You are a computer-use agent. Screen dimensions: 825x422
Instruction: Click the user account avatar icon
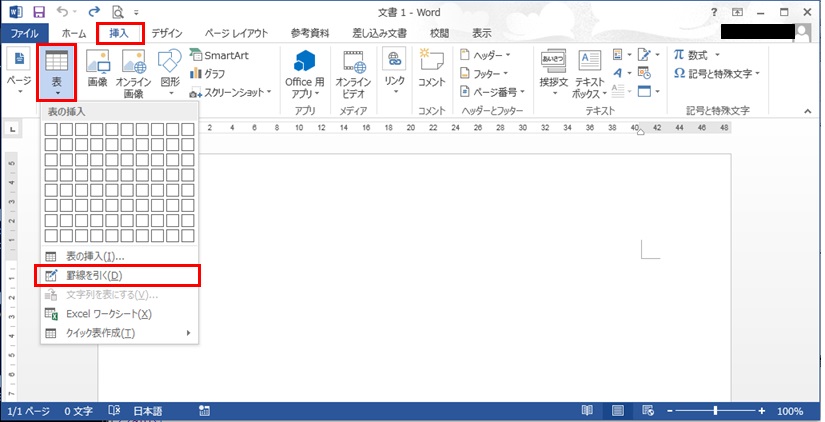802,32
